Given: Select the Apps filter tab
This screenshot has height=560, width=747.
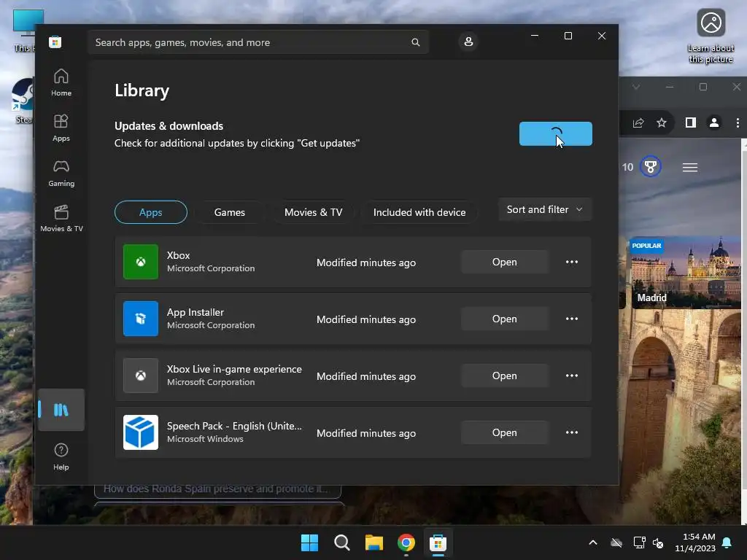Looking at the screenshot, I should tap(150, 212).
